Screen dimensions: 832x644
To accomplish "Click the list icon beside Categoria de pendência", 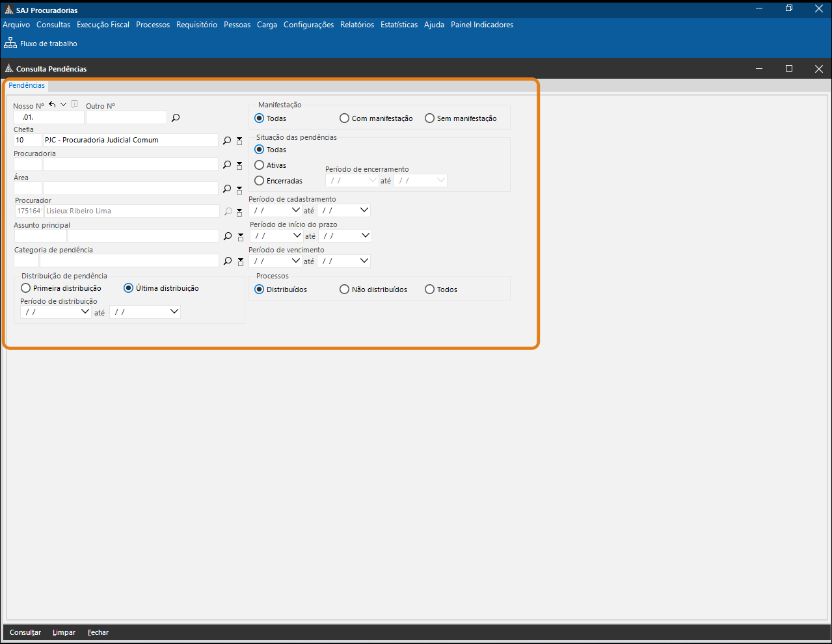I will coord(241,262).
